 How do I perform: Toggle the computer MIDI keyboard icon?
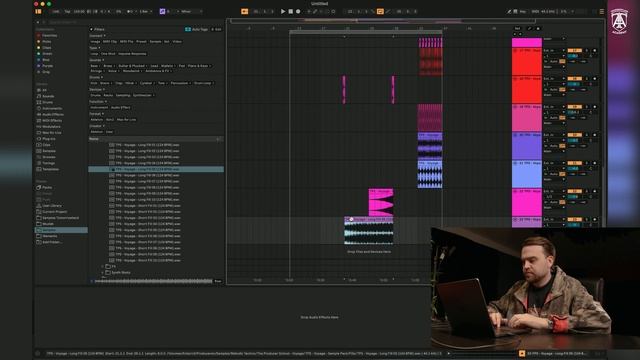coord(516,11)
